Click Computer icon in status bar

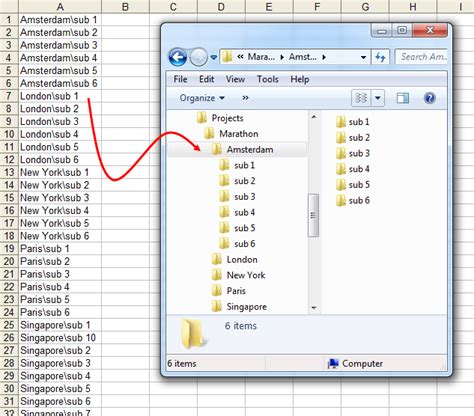tap(333, 363)
